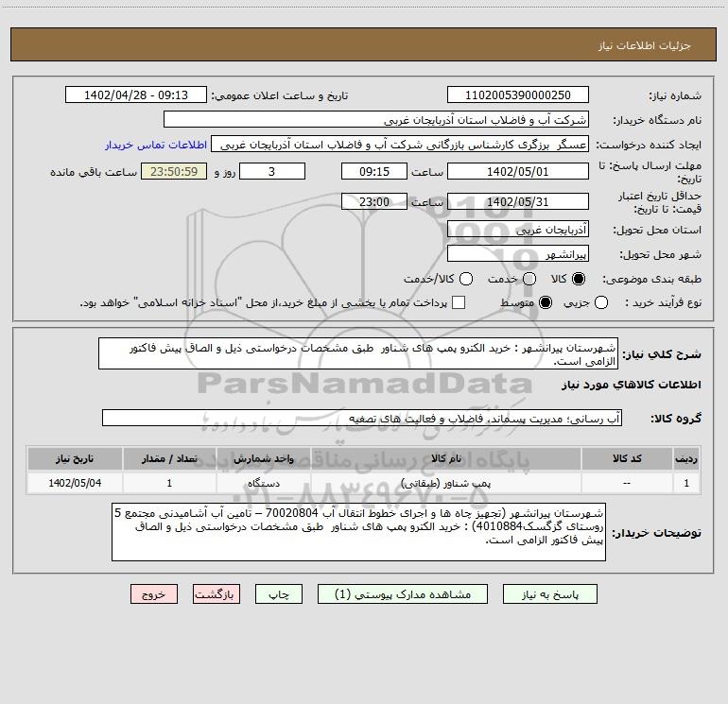Click price validity date 1402/05/31 field

(518, 201)
